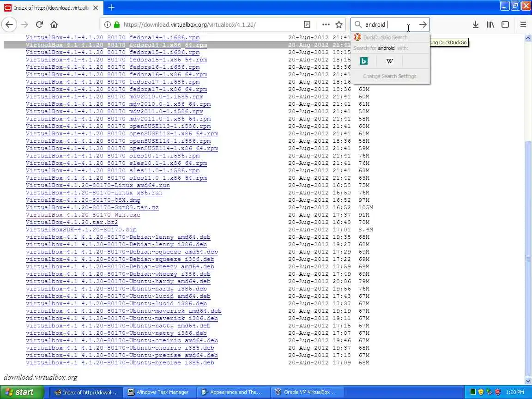
Task: Click scrollbar up arrow
Action: (528, 38)
